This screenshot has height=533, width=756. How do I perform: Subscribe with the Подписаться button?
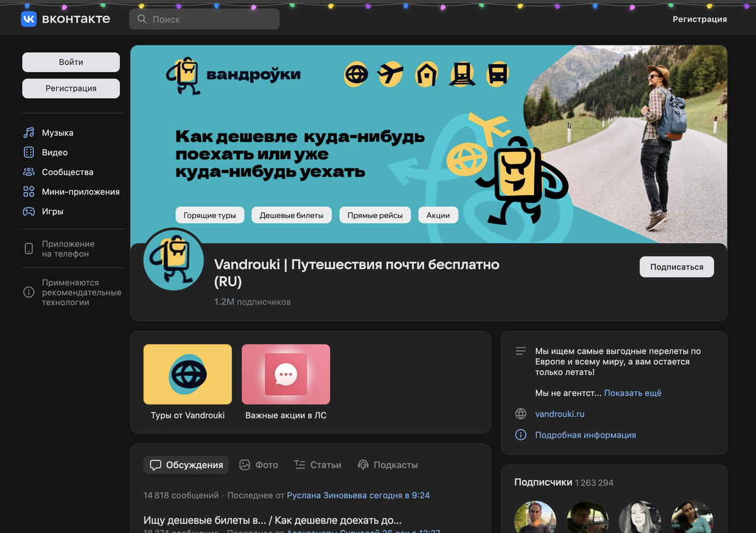pyautogui.click(x=677, y=267)
